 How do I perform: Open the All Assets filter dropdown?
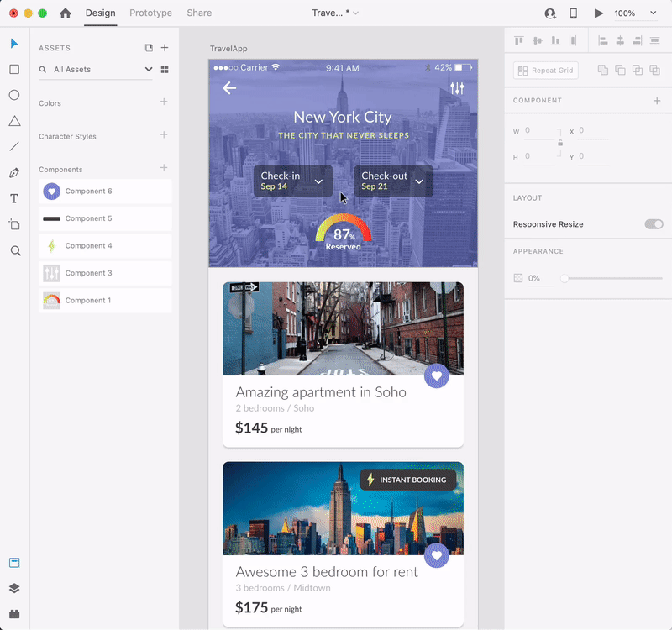(x=149, y=70)
